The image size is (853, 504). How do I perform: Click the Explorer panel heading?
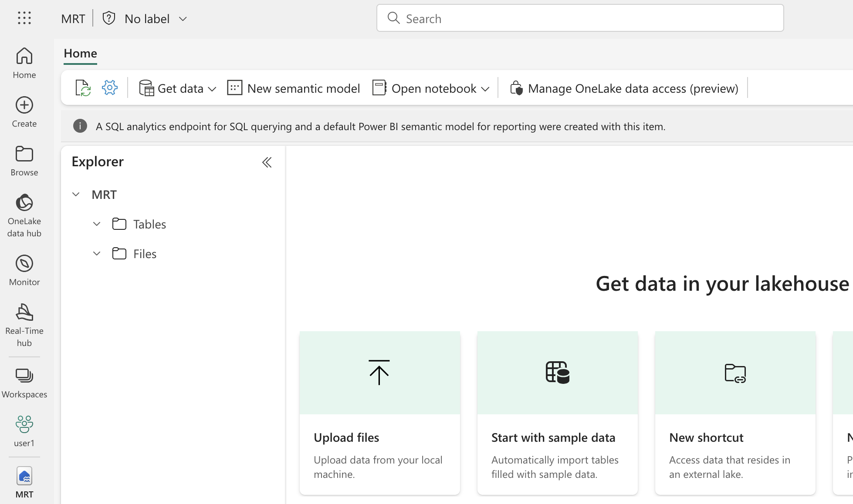(98, 161)
